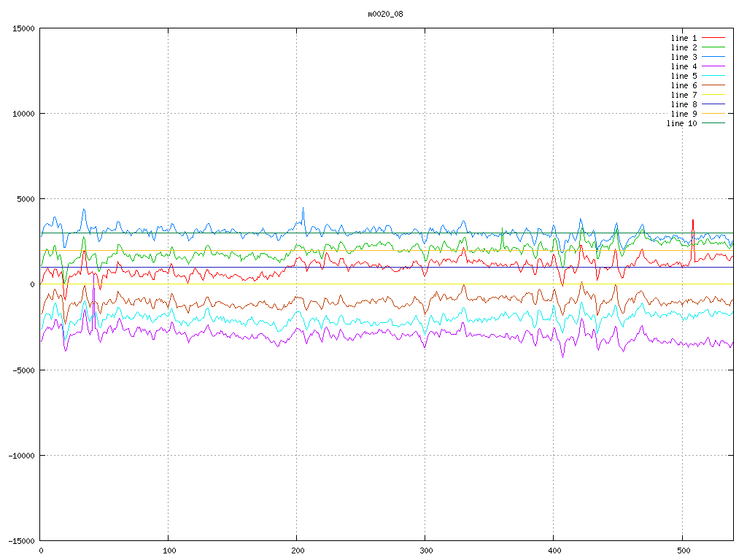Click the green line sample beside 'line 2'
The image size is (747, 560).
[x=713, y=47]
